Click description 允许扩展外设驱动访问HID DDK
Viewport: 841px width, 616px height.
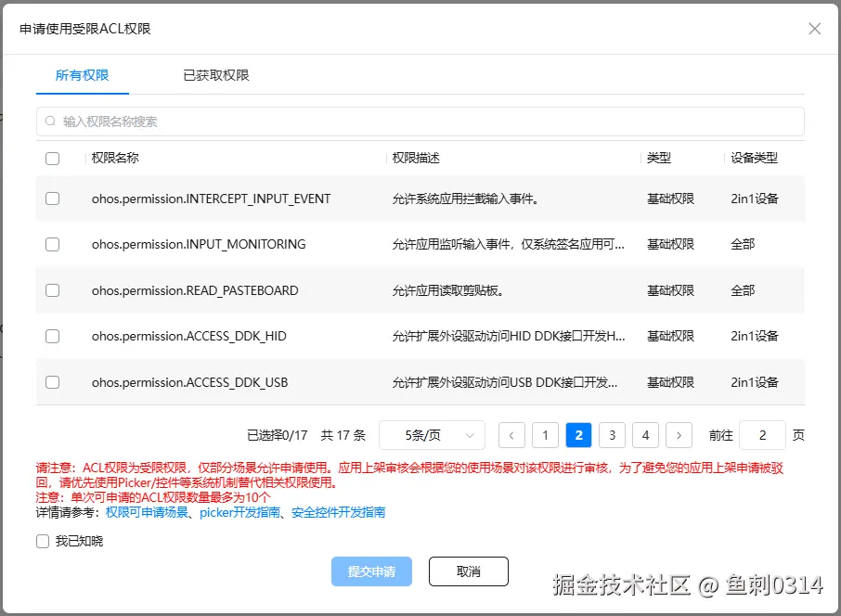508,336
